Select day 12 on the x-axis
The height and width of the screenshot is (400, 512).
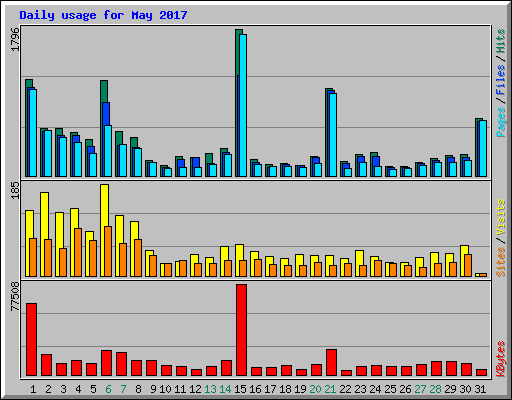point(195,389)
